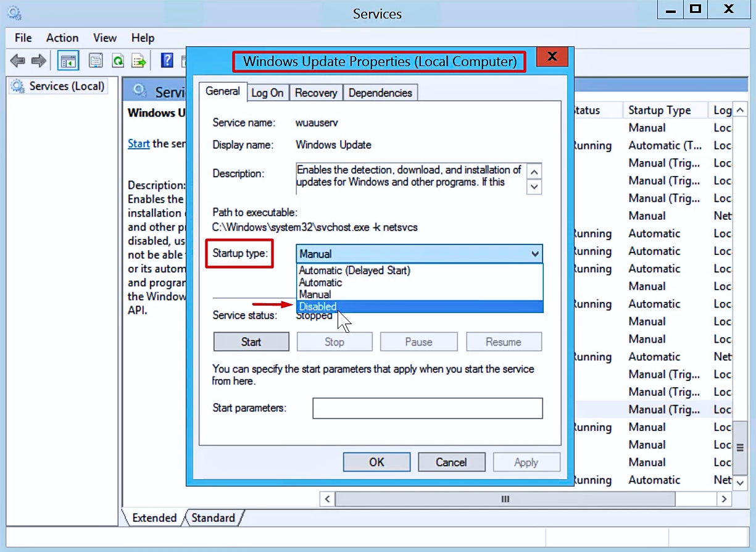This screenshot has height=552, width=756.
Task: Choose Automatic (Delayed Start) startup option
Action: pyautogui.click(x=420, y=270)
